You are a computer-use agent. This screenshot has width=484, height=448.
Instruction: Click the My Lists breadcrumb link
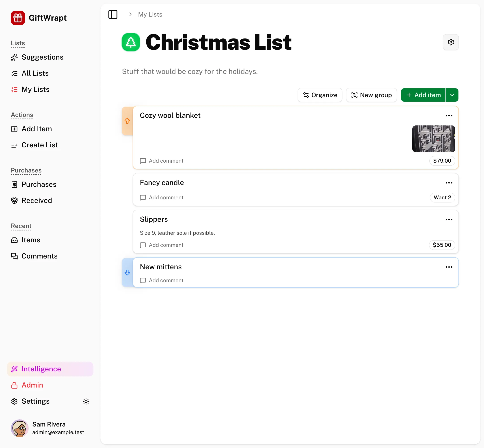pos(150,15)
